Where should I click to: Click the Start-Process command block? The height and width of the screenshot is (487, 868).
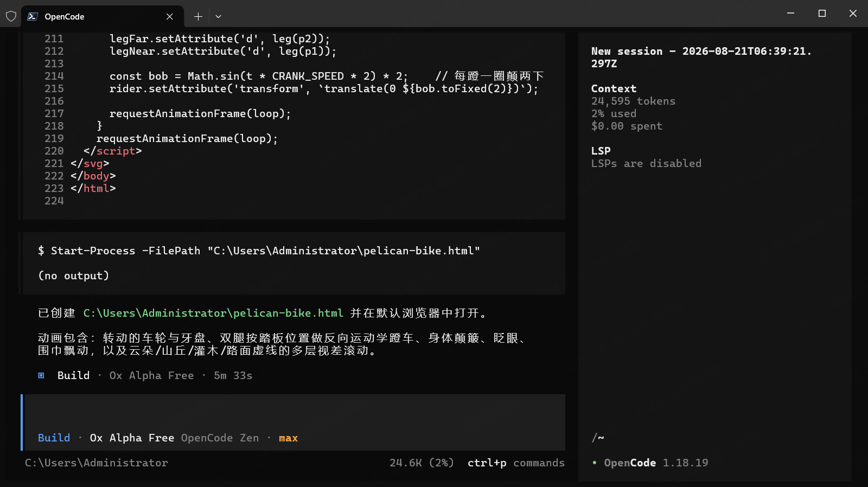point(293,263)
